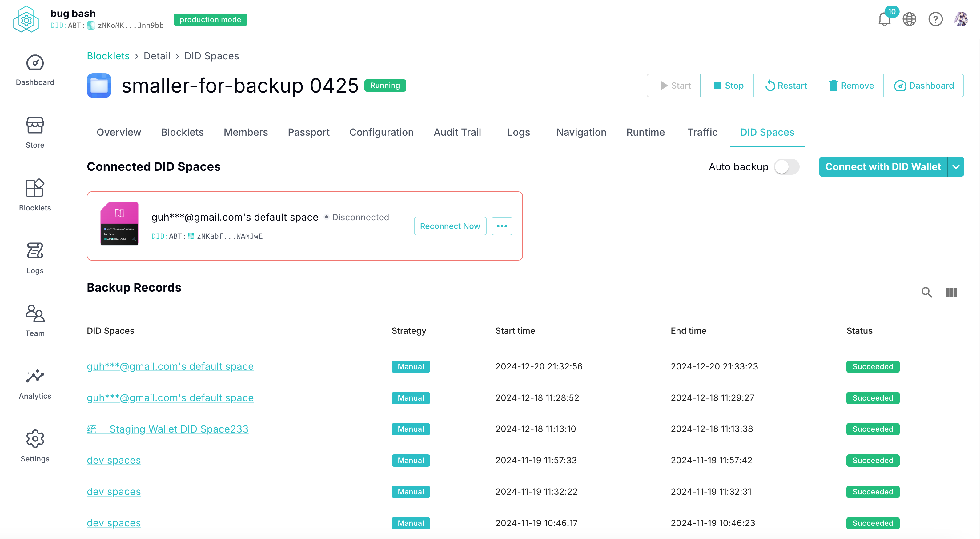
Task: Click the Restart button
Action: click(x=785, y=86)
